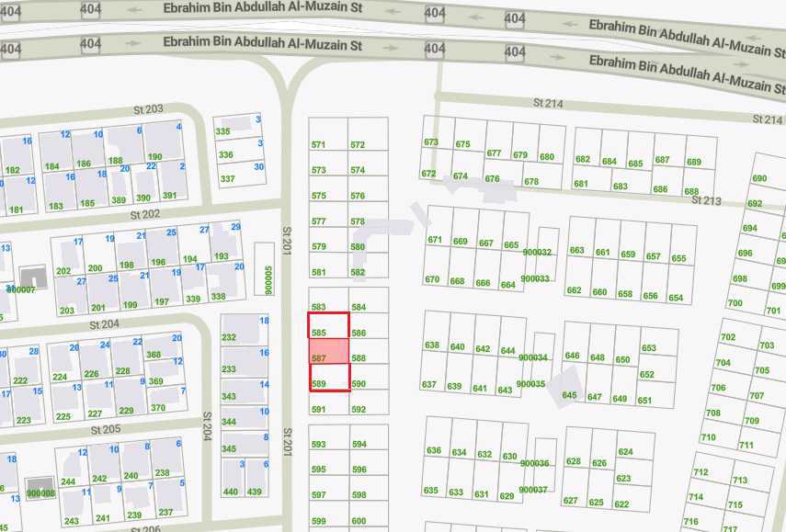Click the St 203 street label

pos(148,109)
